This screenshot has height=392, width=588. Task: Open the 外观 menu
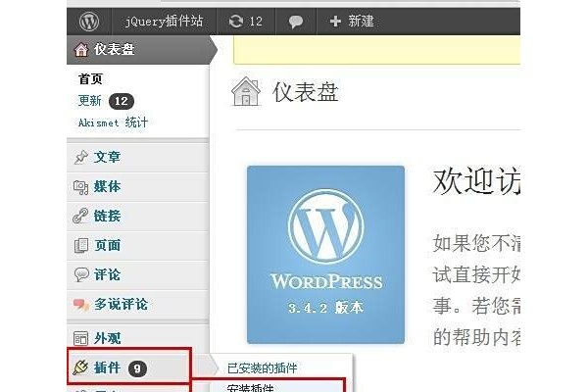click(107, 338)
